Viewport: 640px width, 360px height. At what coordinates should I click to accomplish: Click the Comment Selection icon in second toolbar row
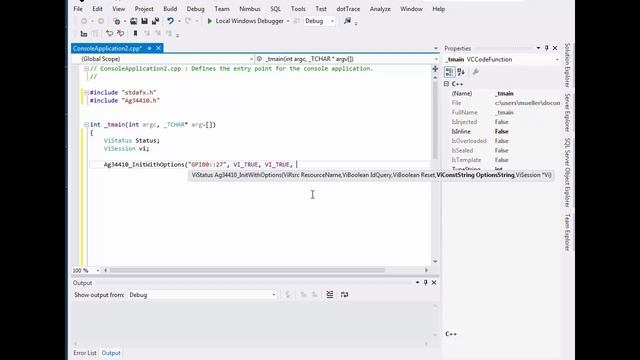[109, 33]
